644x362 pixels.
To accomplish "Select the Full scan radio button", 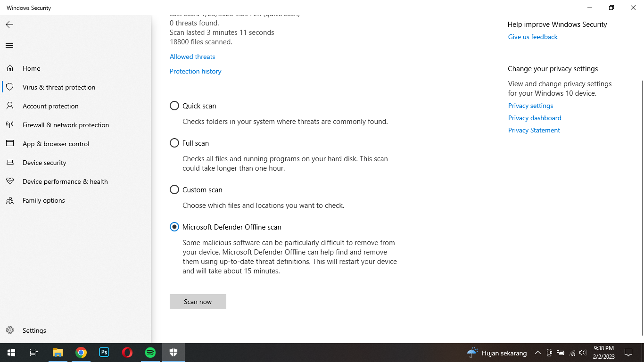I will 174,143.
